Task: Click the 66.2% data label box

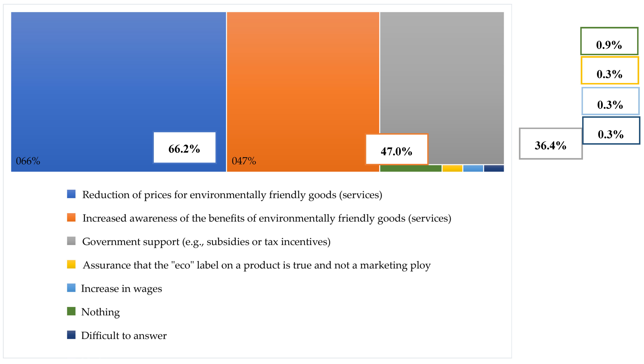Action: (184, 148)
